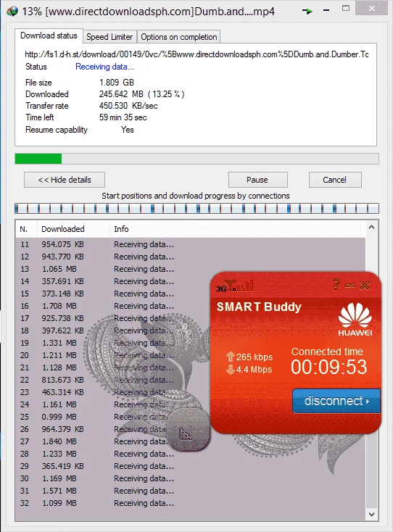Click the SMART Buddy title text
The height and width of the screenshot is (532, 393).
click(259, 307)
